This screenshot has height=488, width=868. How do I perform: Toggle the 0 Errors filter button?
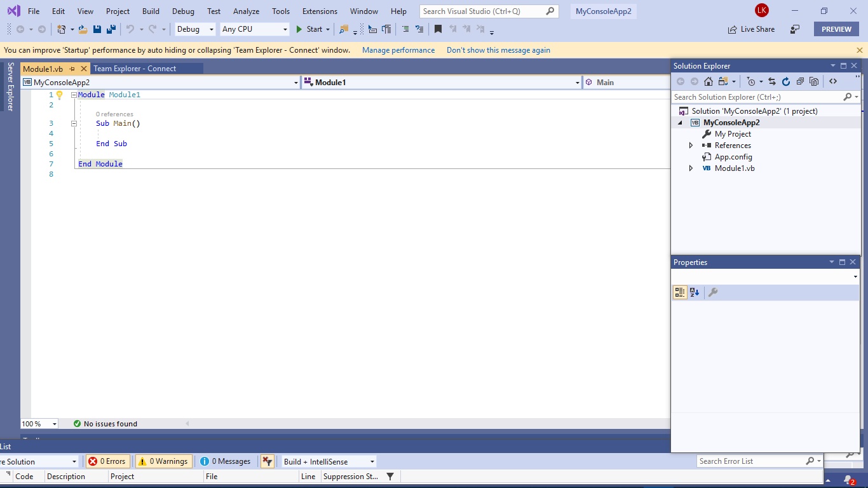107,461
